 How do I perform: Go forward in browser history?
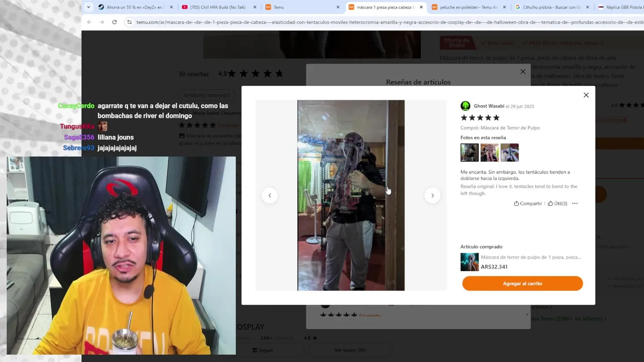pyautogui.click(x=102, y=22)
